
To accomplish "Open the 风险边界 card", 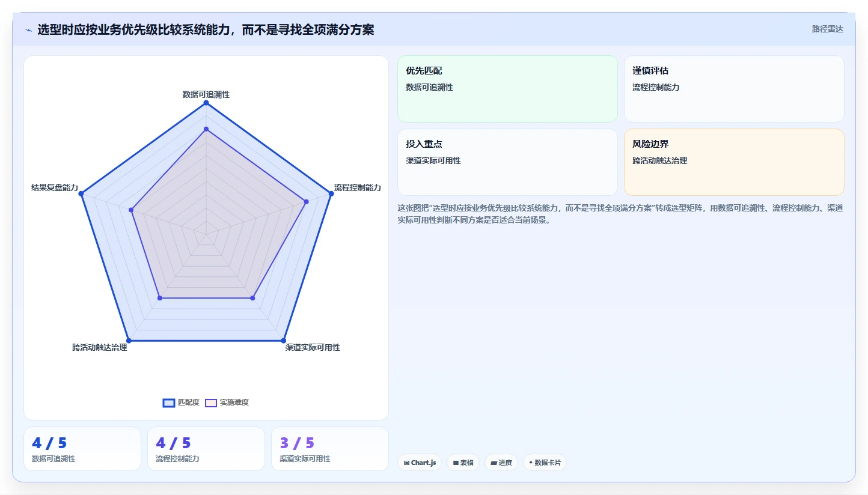I will pyautogui.click(x=734, y=162).
